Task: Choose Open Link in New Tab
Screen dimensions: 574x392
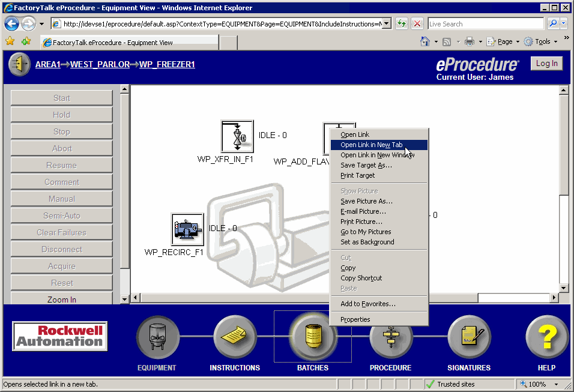Action: click(x=379, y=145)
